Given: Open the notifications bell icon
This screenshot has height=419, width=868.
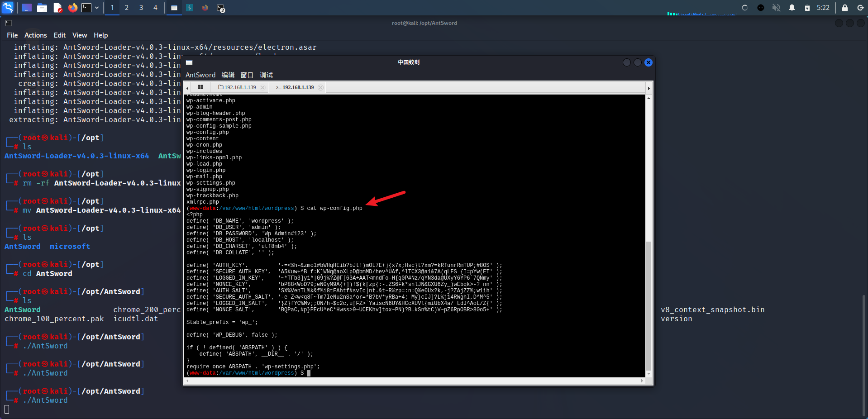Looking at the screenshot, I should (x=792, y=8).
